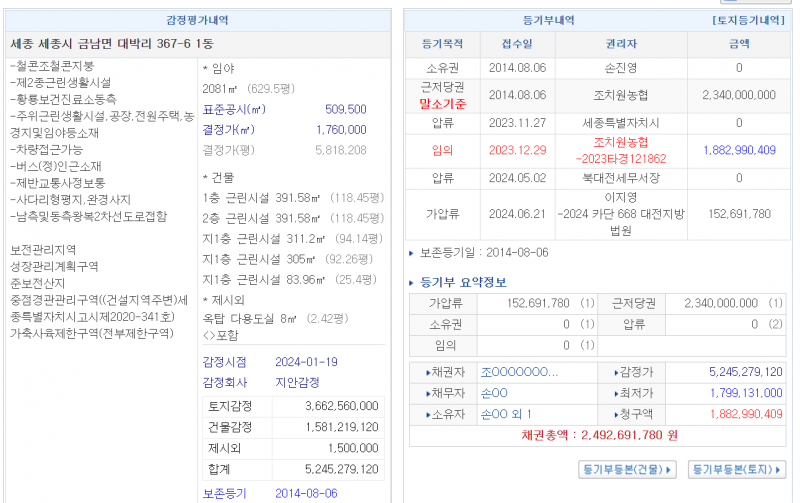The image size is (800, 503).
Task: Click the 표준공시(㎡) label
Action: [235, 110]
